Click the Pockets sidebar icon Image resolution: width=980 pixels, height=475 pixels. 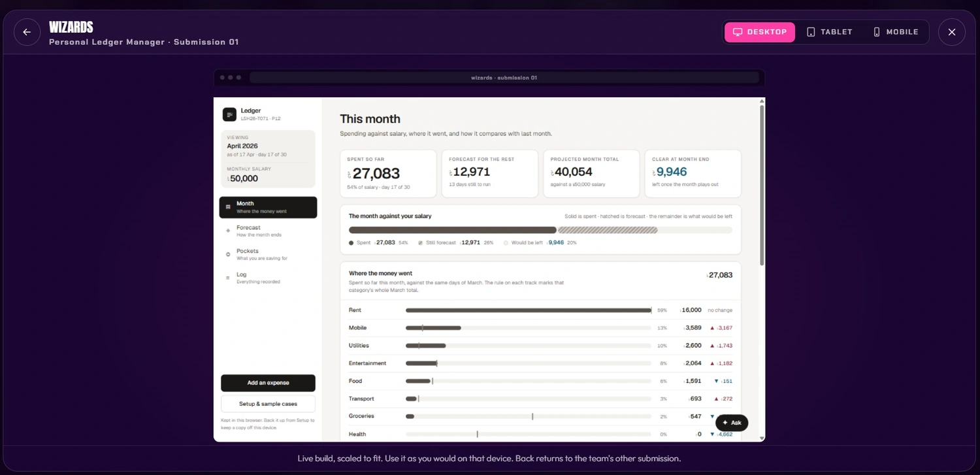[x=228, y=254]
